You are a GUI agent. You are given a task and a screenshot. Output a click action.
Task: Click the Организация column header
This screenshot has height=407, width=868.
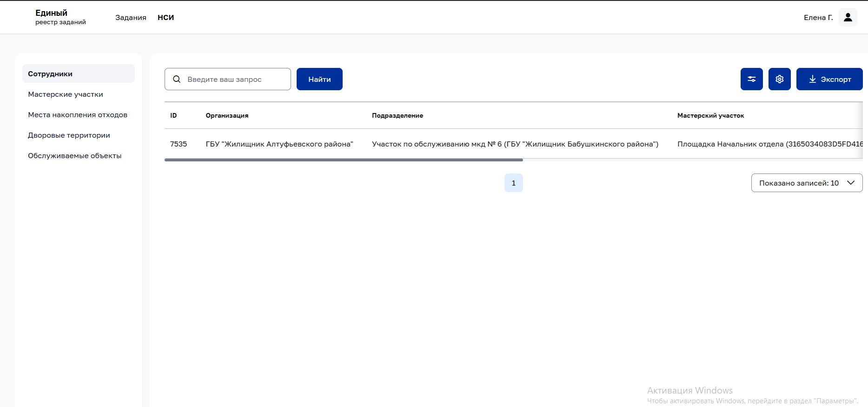(227, 115)
